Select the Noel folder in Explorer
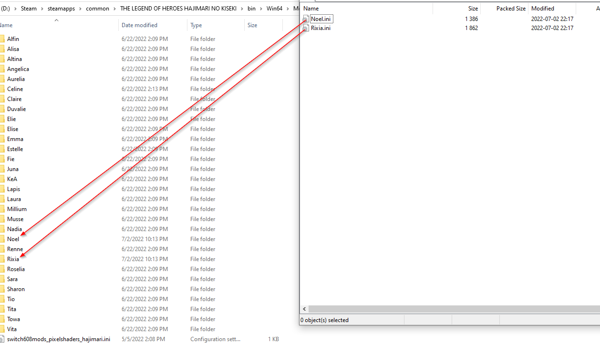The image size is (600, 364). 13,239
